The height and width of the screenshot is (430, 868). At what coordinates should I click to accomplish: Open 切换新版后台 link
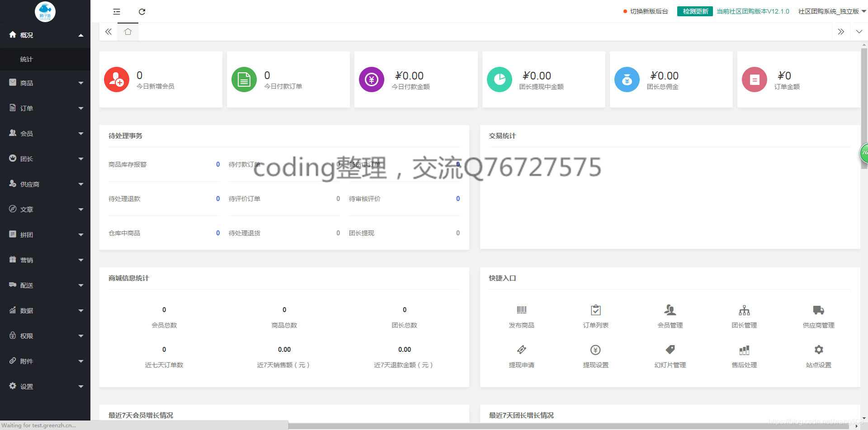[649, 11]
